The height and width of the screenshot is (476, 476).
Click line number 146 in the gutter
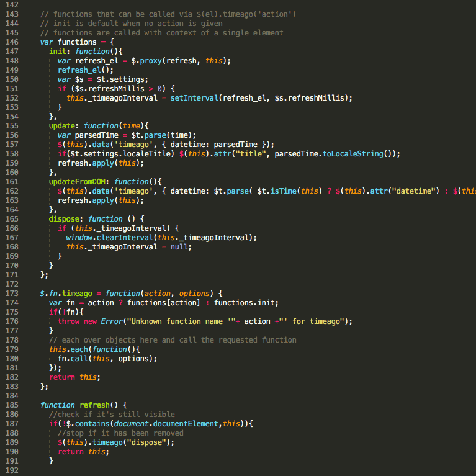click(x=12, y=42)
